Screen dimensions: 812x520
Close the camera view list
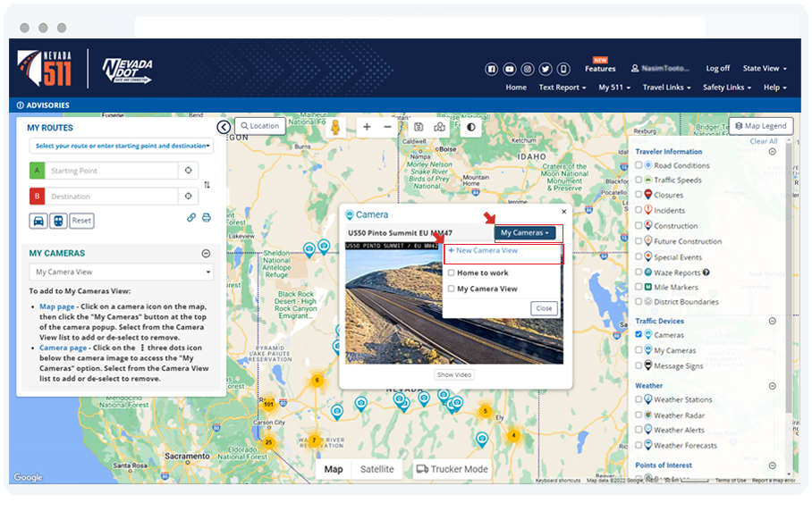point(544,308)
